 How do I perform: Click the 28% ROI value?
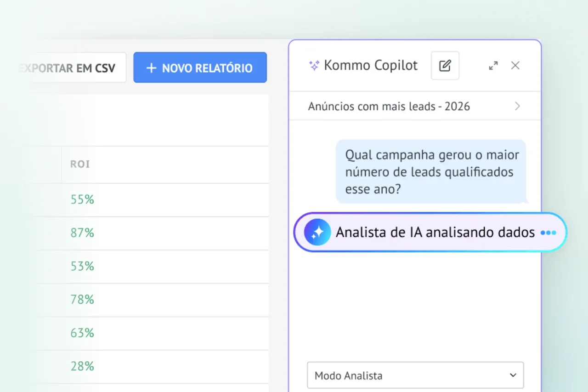click(82, 366)
